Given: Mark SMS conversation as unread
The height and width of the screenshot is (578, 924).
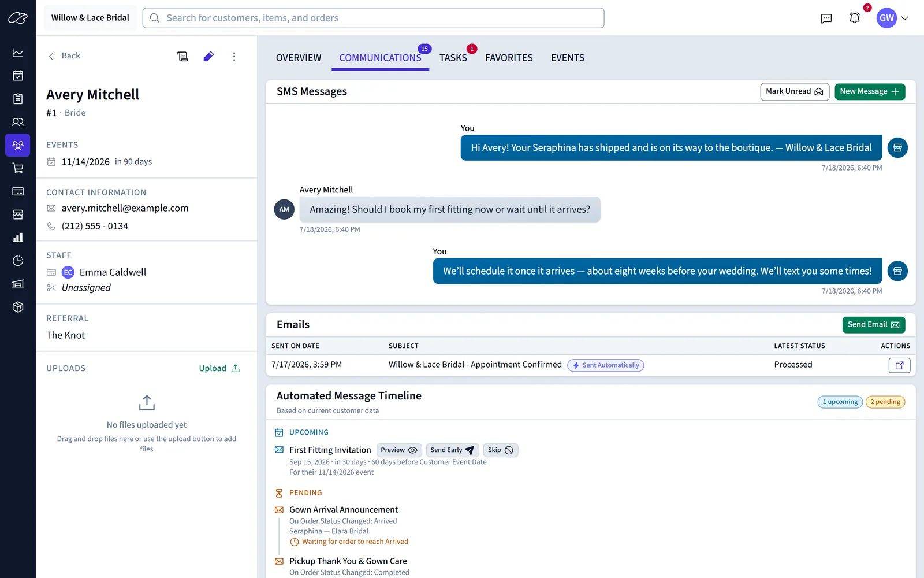Looking at the screenshot, I should coord(795,92).
